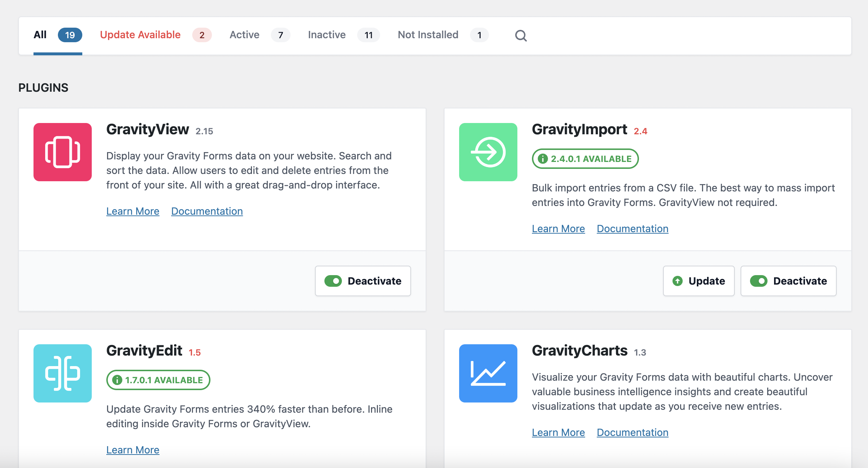This screenshot has width=868, height=468.
Task: Click the 1.7.0.1 Available update badge
Action: [158, 380]
